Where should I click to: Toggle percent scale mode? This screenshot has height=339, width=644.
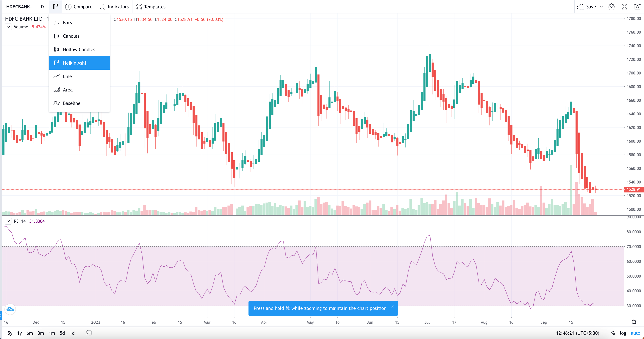[x=612, y=333]
